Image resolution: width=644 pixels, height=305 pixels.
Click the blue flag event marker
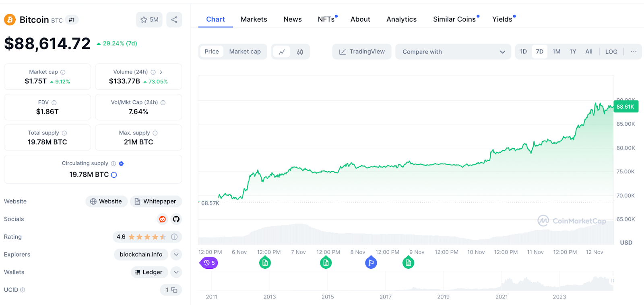pos(371,263)
